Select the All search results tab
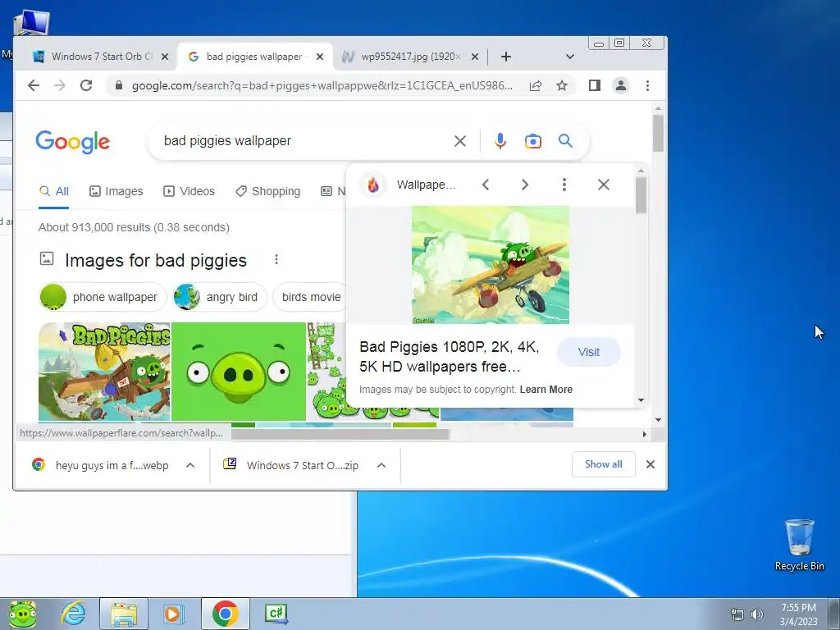The image size is (840, 630). pyautogui.click(x=54, y=191)
